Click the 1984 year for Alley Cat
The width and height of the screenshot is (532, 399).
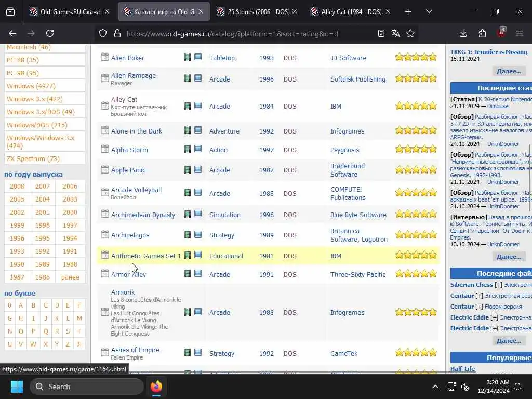tap(267, 106)
